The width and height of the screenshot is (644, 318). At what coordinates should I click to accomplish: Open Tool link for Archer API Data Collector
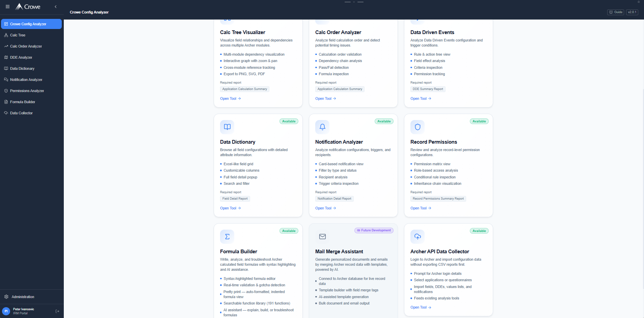pyautogui.click(x=421, y=307)
